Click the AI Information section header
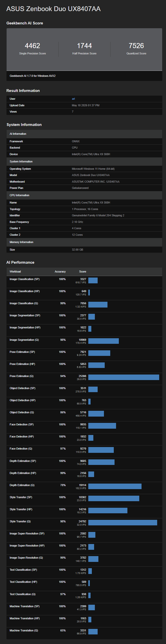 (x=84, y=134)
